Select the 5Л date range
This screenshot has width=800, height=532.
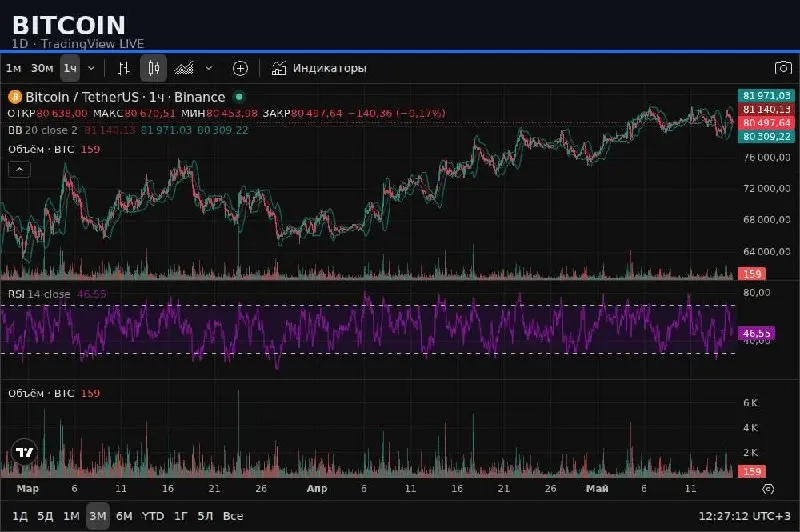[x=205, y=516]
